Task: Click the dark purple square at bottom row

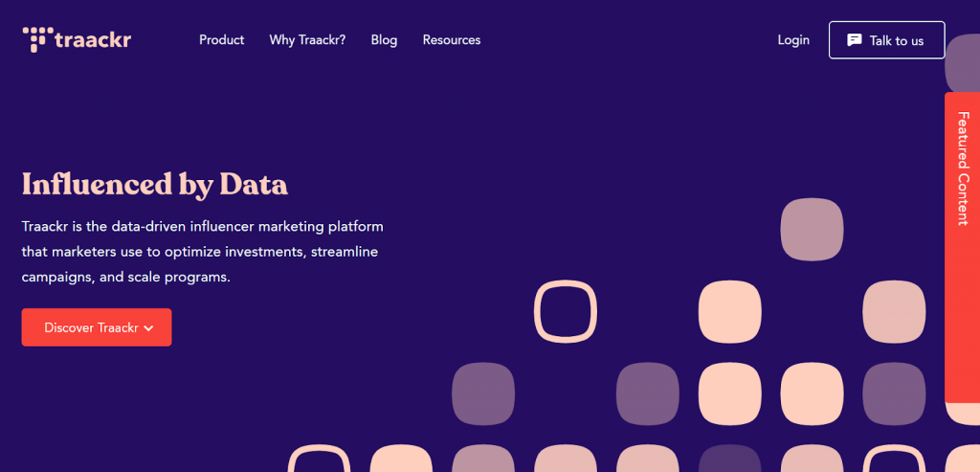Action: point(730,459)
